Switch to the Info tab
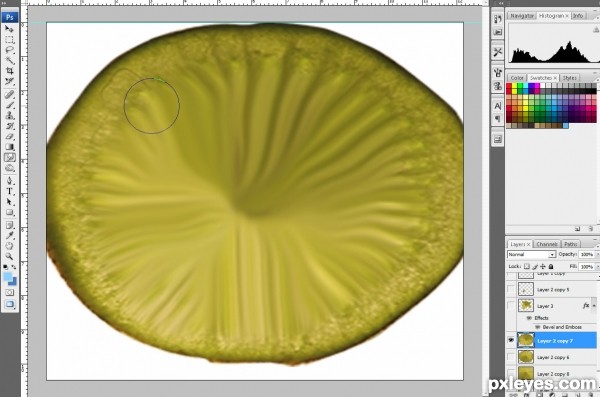Screen dimensions: 600x397 tap(578, 16)
